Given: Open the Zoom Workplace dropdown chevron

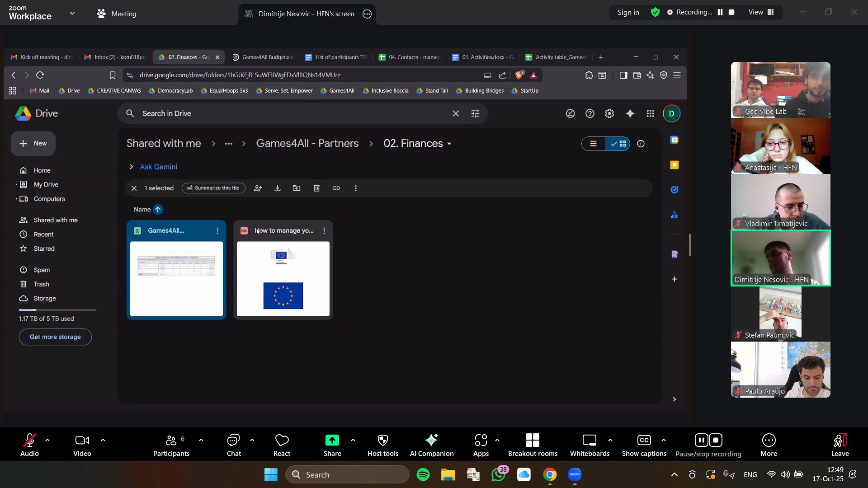Looking at the screenshot, I should [72, 13].
